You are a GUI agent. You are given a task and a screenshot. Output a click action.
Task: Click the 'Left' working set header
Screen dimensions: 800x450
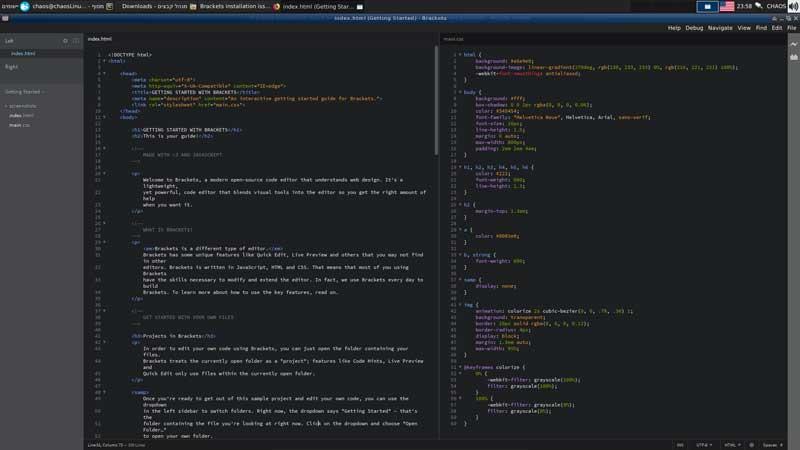[9, 41]
